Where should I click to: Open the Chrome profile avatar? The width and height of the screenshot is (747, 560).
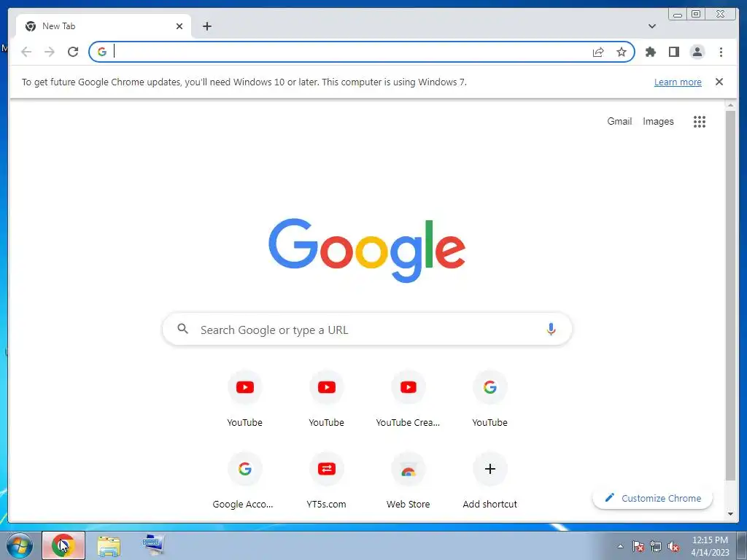click(x=697, y=52)
